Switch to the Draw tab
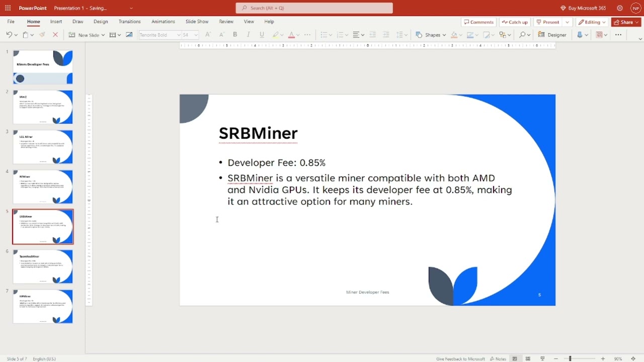Screen dimensions: 644x362 [x=77, y=22]
